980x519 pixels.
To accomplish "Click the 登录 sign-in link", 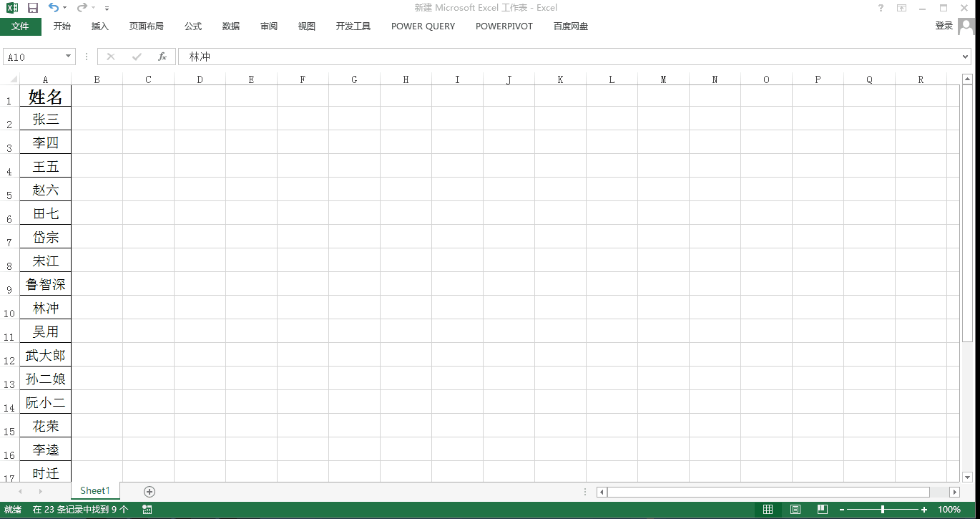I will point(944,26).
